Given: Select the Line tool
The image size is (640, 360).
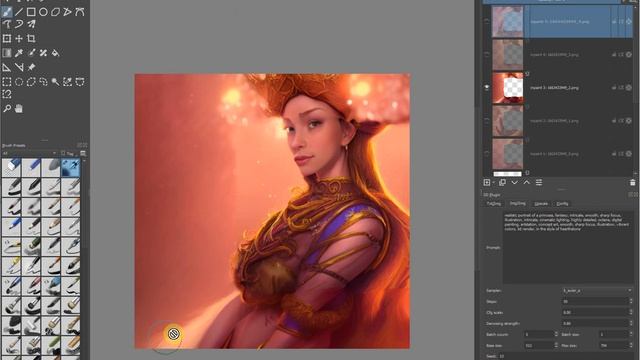Looking at the screenshot, I should click(x=19, y=12).
